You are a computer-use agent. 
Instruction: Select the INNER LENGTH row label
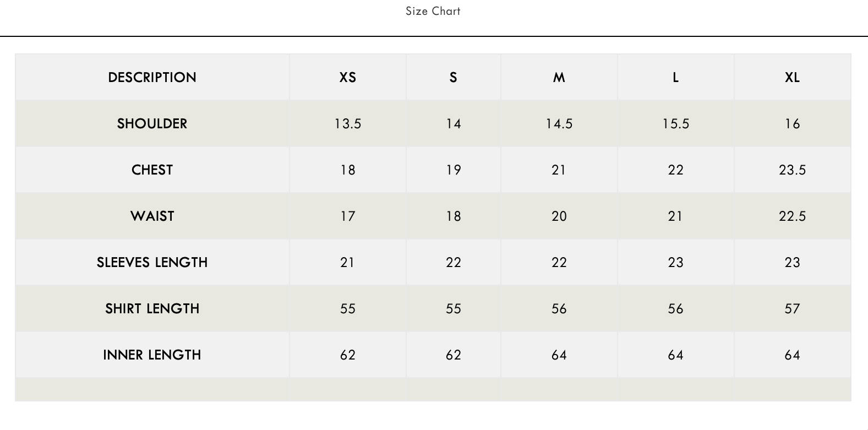point(152,355)
